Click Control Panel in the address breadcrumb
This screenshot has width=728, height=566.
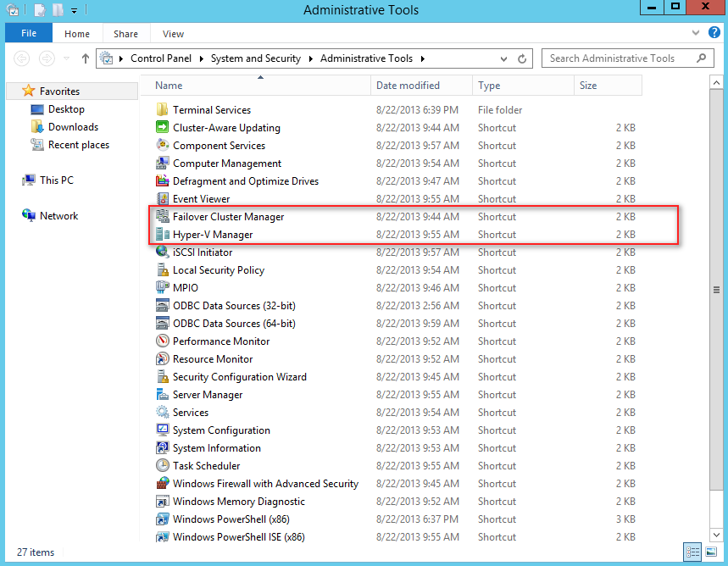(161, 58)
